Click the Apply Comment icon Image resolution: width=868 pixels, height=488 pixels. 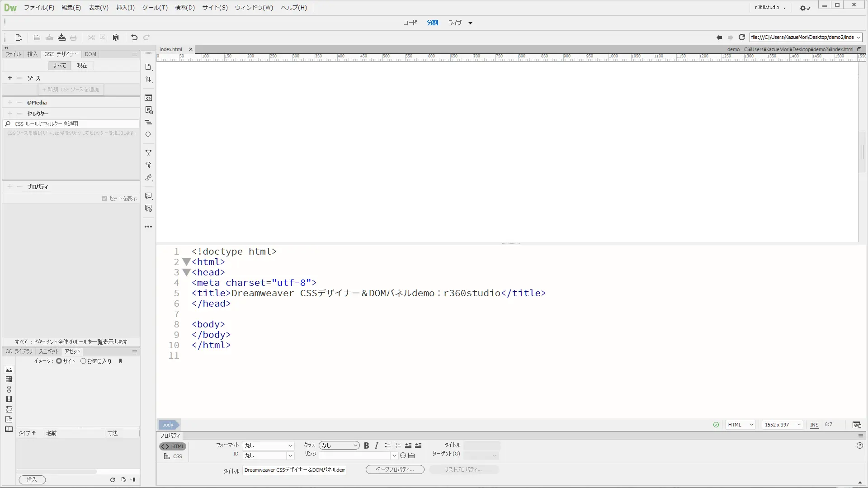[x=148, y=196]
